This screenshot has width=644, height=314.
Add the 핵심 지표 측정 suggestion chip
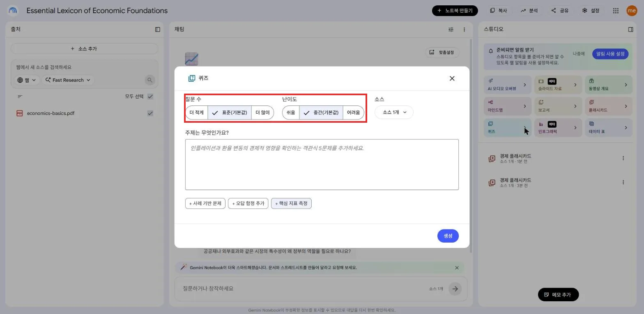pyautogui.click(x=291, y=203)
